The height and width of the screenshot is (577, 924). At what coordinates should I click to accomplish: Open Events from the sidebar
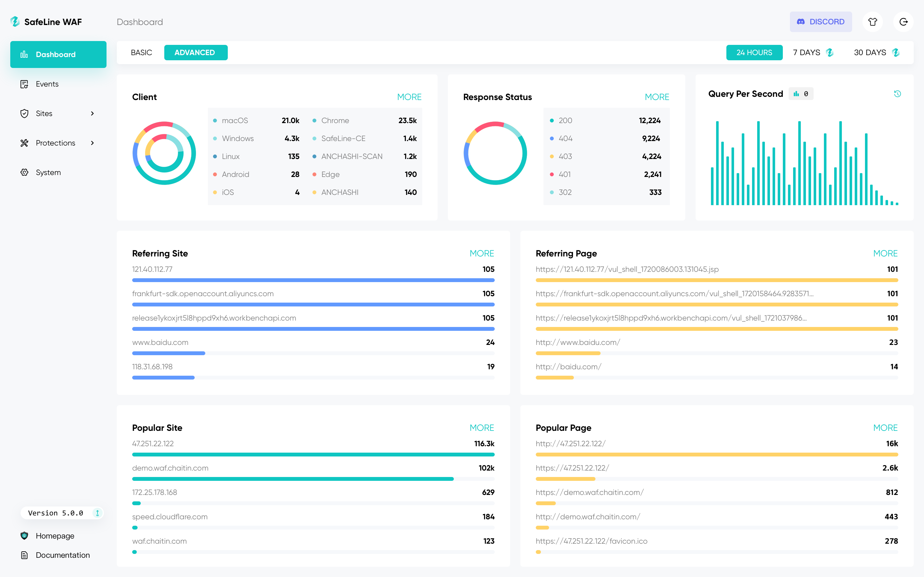[x=47, y=84]
